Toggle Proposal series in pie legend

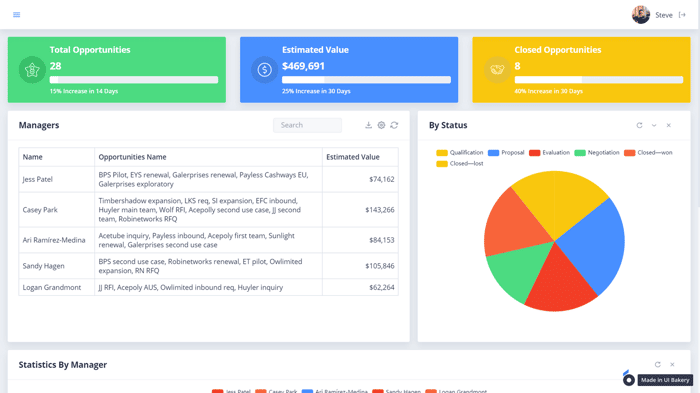pyautogui.click(x=506, y=153)
